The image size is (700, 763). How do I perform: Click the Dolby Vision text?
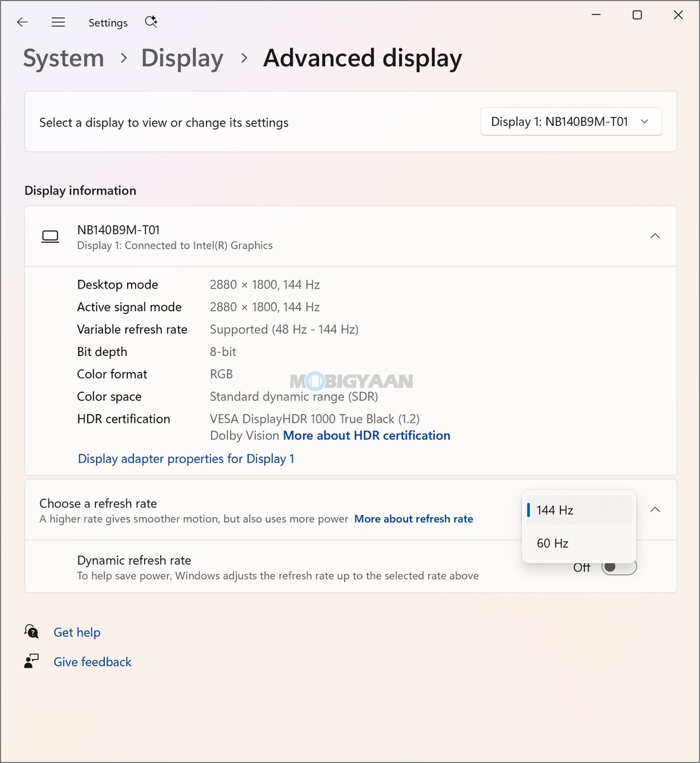pos(244,436)
